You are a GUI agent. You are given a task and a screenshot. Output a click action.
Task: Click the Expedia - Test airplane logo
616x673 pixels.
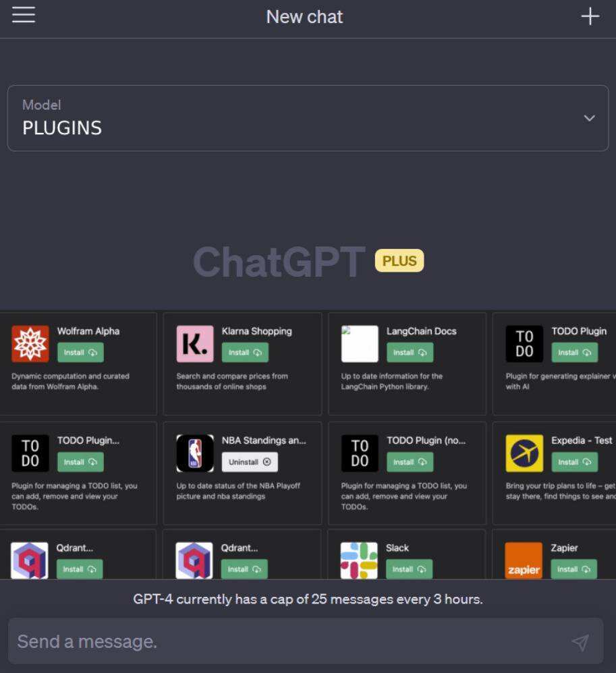coord(524,453)
